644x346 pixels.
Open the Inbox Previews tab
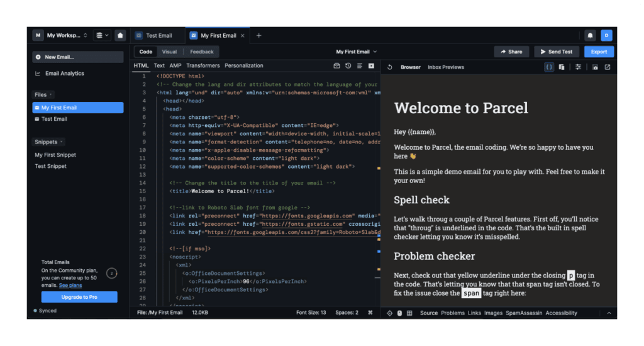pyautogui.click(x=446, y=67)
